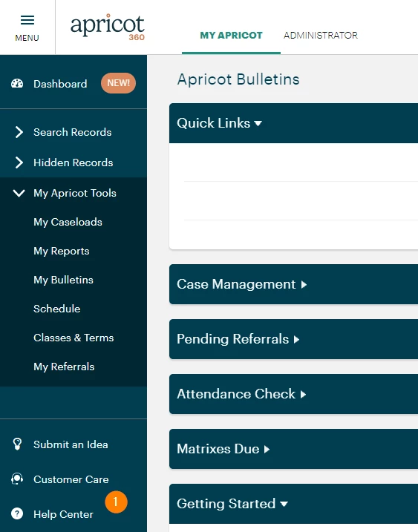Click the Case Management header text

[236, 284]
